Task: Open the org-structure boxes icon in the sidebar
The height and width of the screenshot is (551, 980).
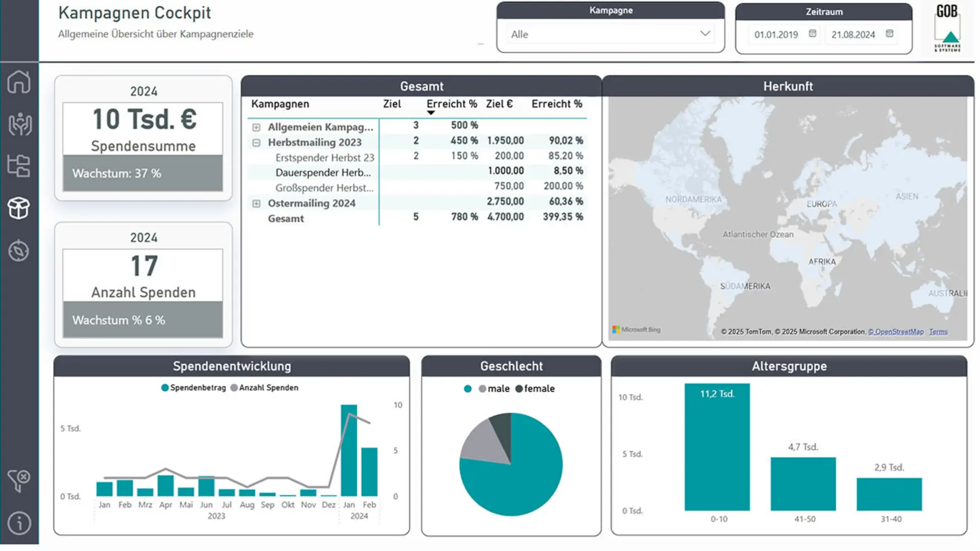Action: coord(19,166)
